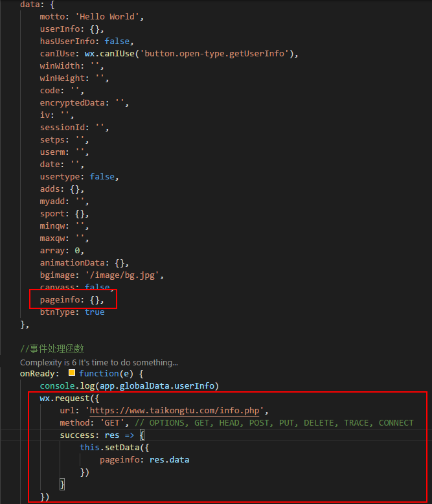Click the line "setps: '',"

click(64, 140)
